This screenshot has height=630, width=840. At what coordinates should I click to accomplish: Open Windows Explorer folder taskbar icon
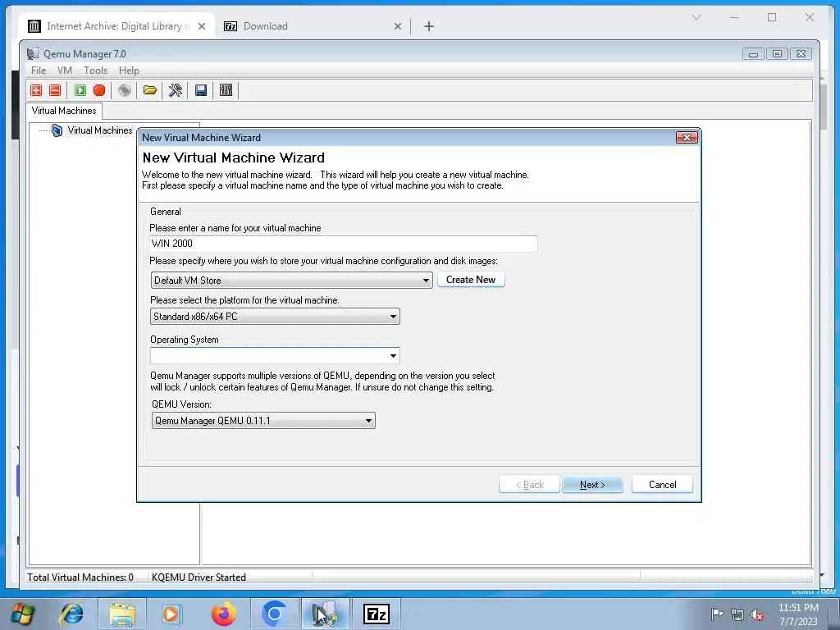tap(122, 614)
